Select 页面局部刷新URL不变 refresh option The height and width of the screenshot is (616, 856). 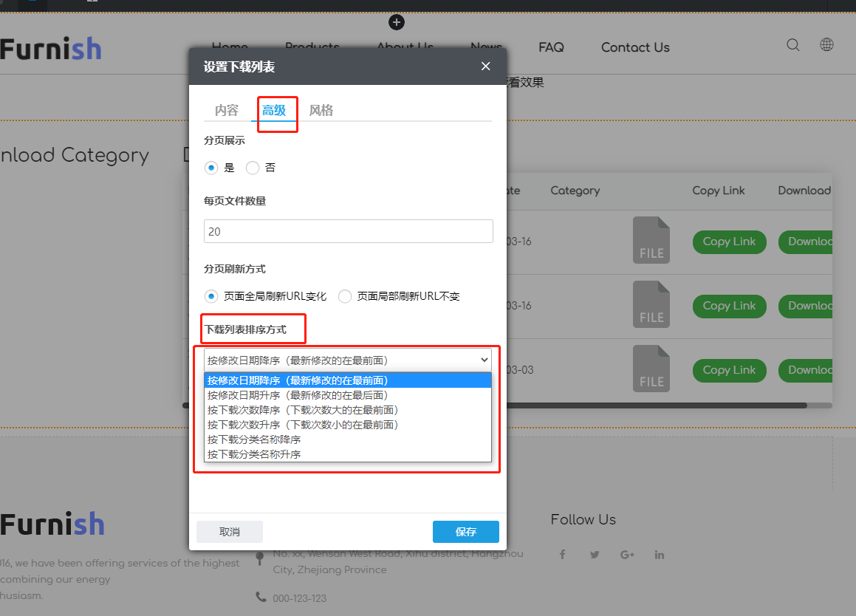point(344,295)
